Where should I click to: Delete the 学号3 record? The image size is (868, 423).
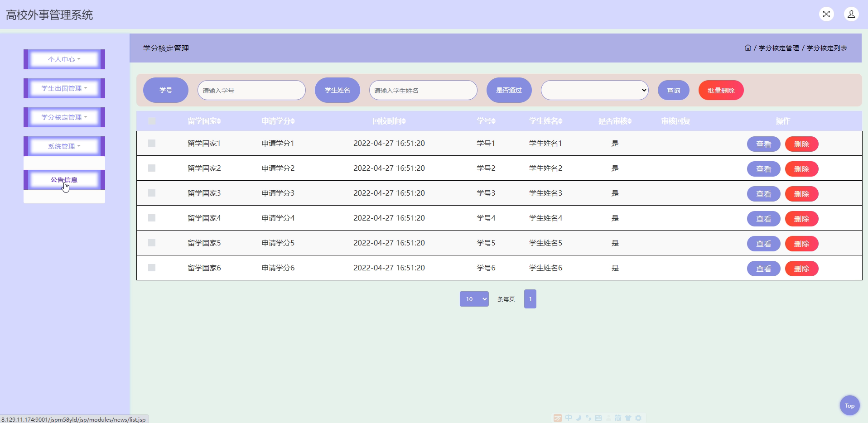(x=801, y=194)
